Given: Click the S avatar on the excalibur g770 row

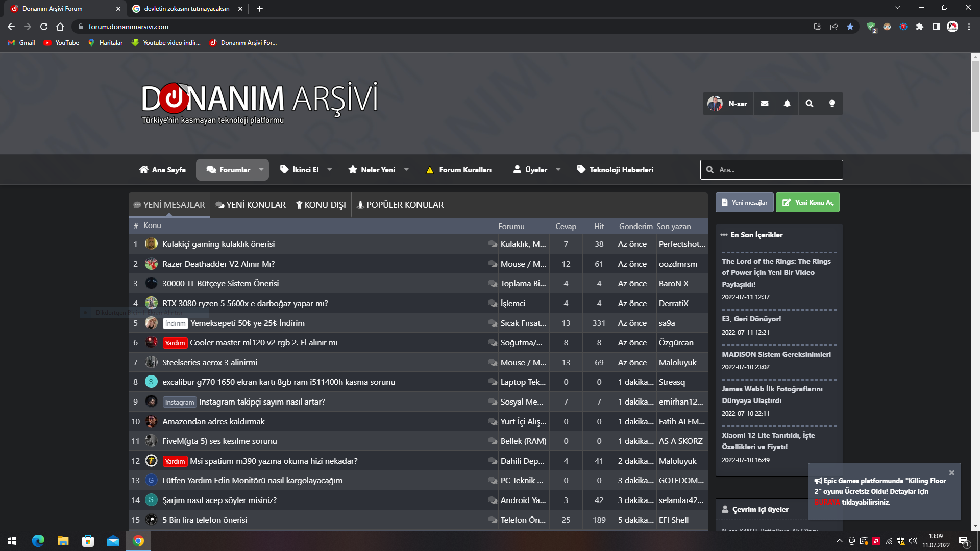Looking at the screenshot, I should click(151, 382).
